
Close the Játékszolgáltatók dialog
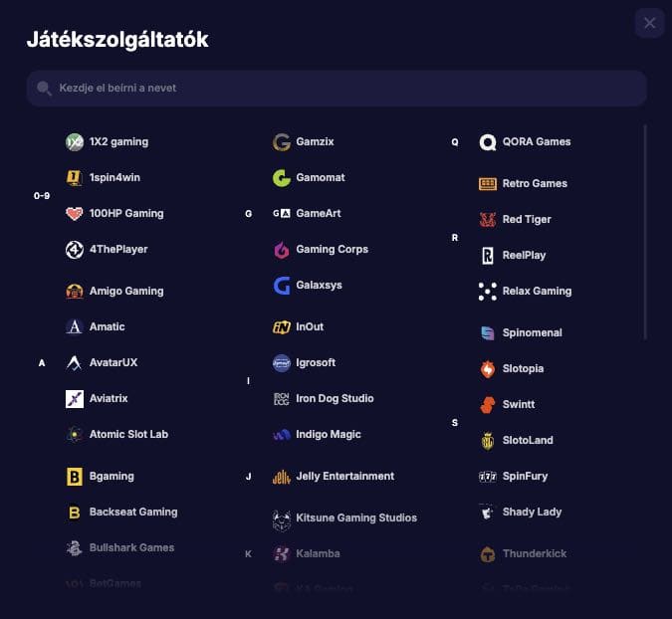pyautogui.click(x=649, y=23)
